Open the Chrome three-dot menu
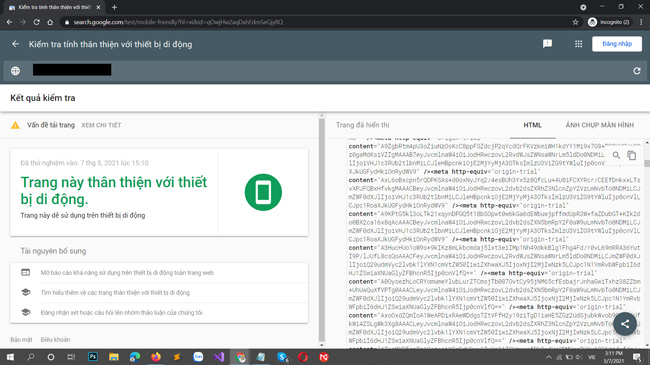The width and height of the screenshot is (650, 365). (641, 22)
